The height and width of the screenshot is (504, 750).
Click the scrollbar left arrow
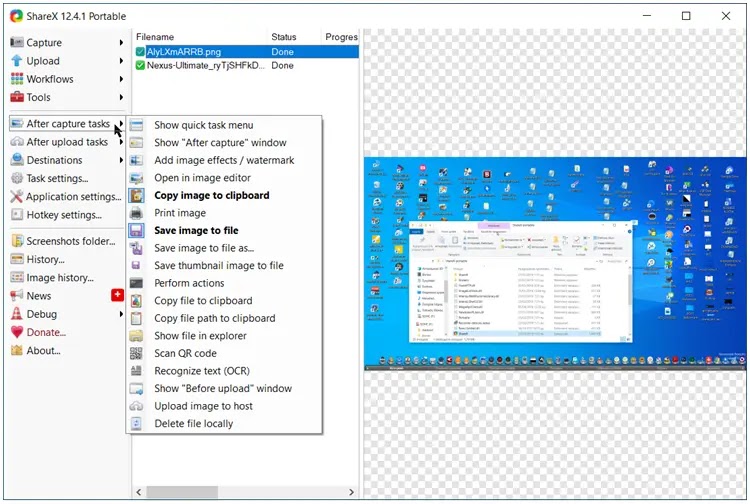tap(139, 492)
